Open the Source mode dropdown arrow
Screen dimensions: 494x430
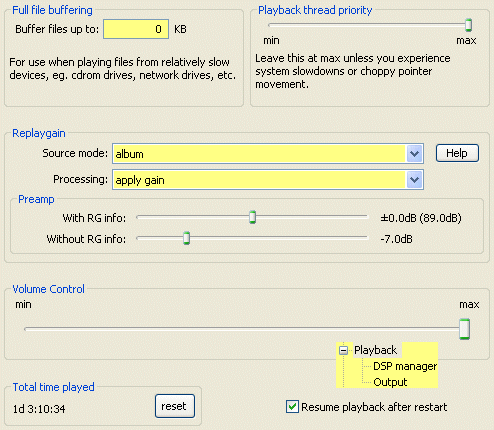tap(414, 154)
